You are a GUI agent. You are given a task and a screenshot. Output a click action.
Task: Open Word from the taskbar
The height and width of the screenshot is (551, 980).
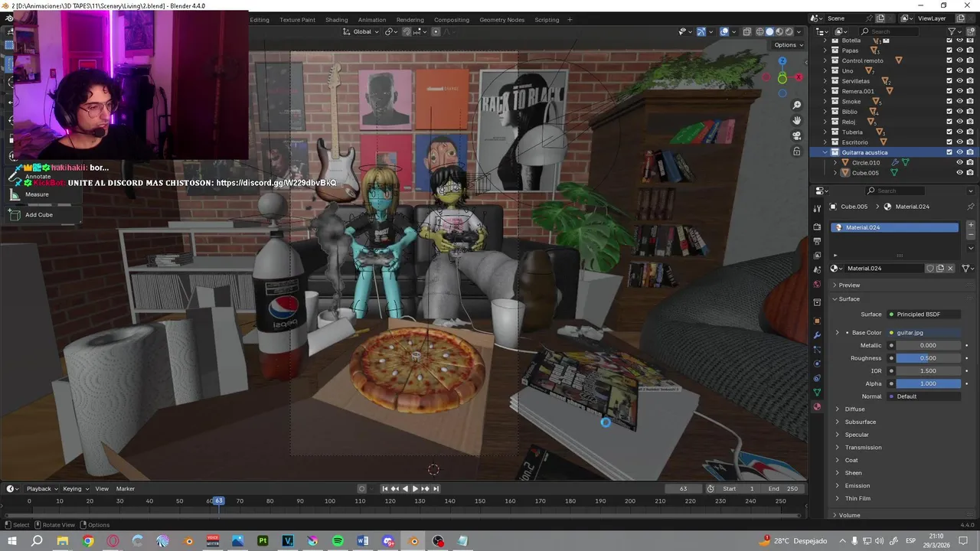click(363, 541)
